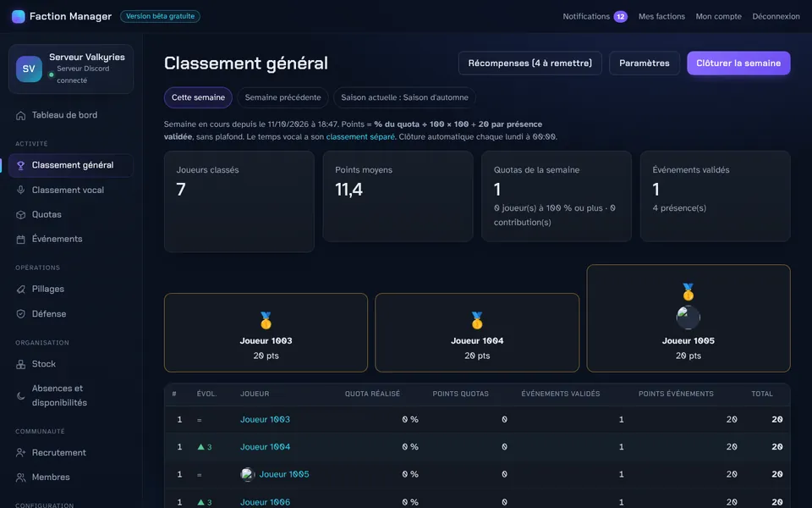The width and height of the screenshot is (812, 508).
Task: Click the Événements calendar icon
Action: (20, 239)
